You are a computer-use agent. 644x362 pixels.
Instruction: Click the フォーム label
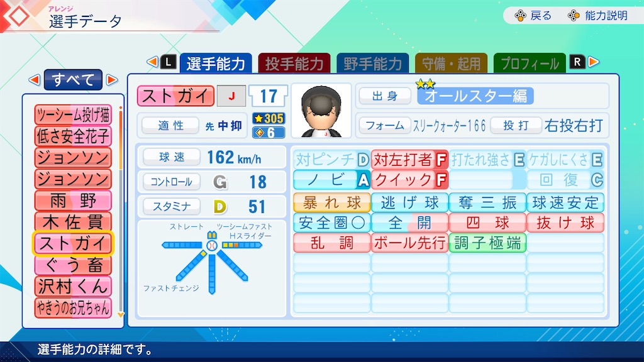point(385,125)
